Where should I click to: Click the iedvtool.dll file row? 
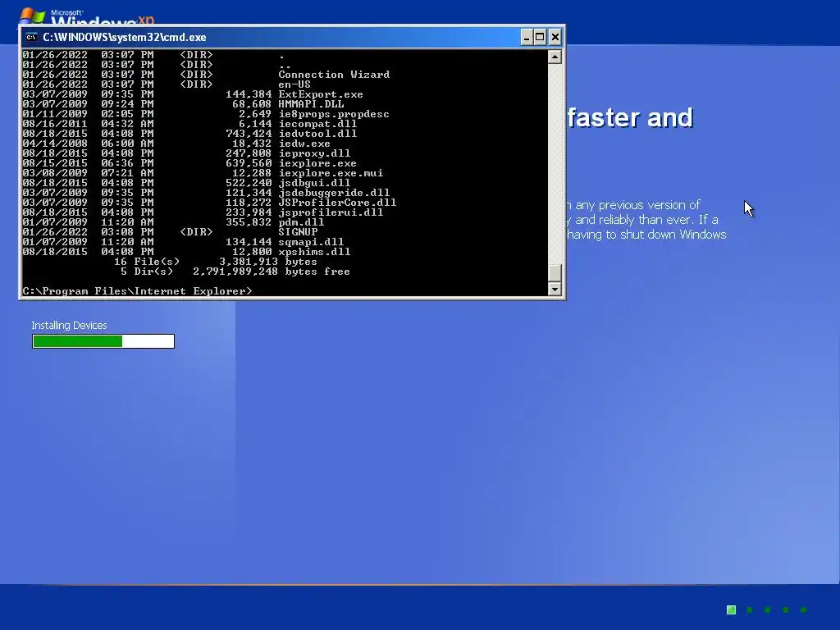189,134
